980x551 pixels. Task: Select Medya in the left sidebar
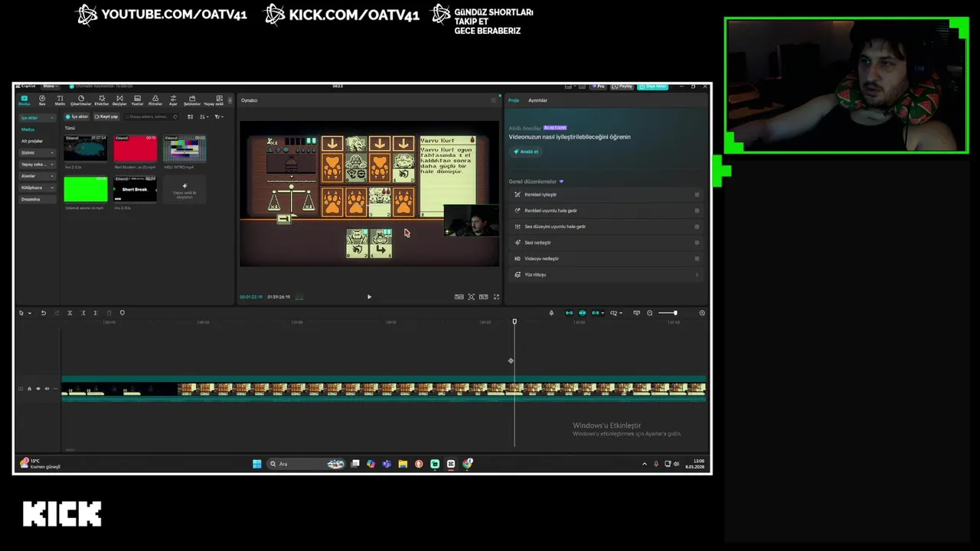pos(28,129)
